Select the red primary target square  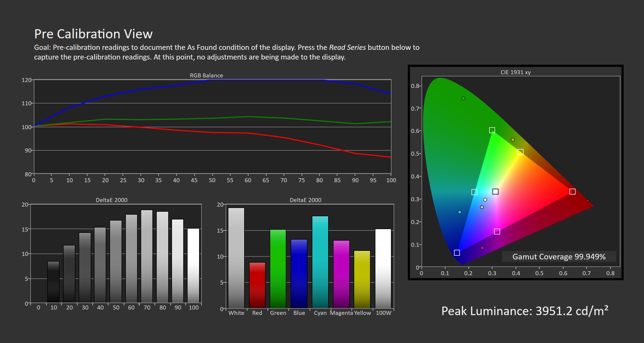pyautogui.click(x=572, y=192)
